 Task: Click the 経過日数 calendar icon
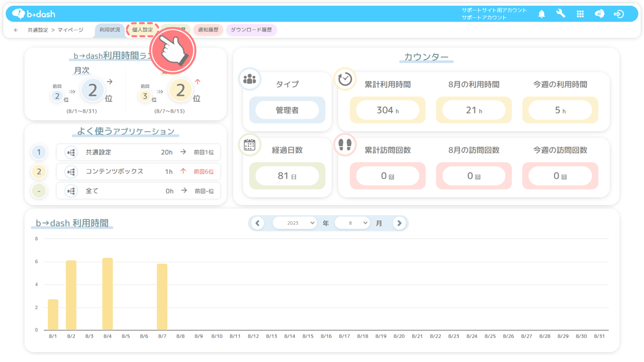click(250, 145)
